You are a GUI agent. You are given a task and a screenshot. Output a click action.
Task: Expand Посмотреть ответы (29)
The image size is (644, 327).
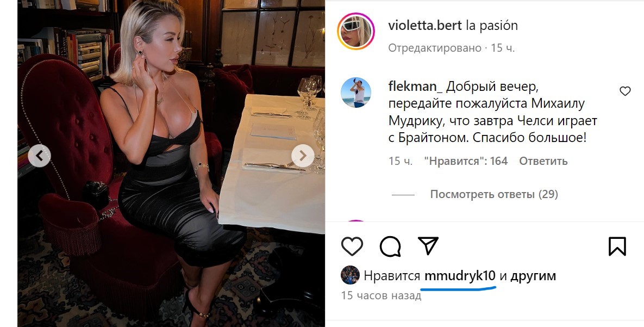point(494,194)
